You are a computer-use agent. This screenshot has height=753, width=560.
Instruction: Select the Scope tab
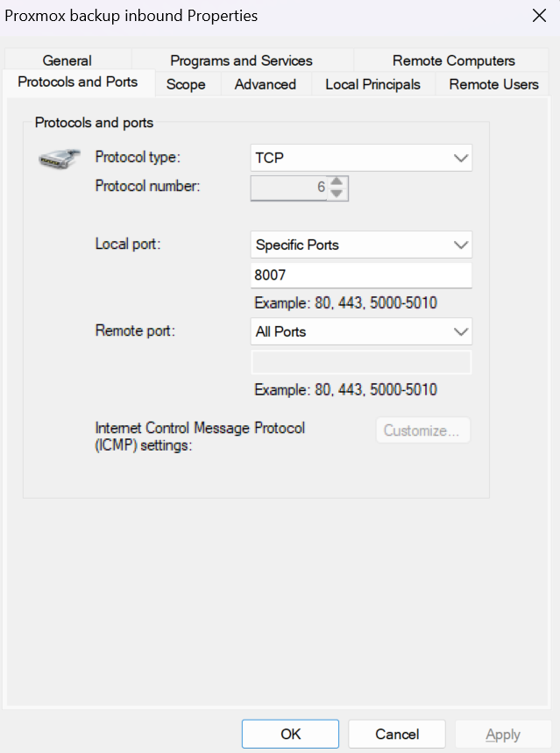pos(186,84)
